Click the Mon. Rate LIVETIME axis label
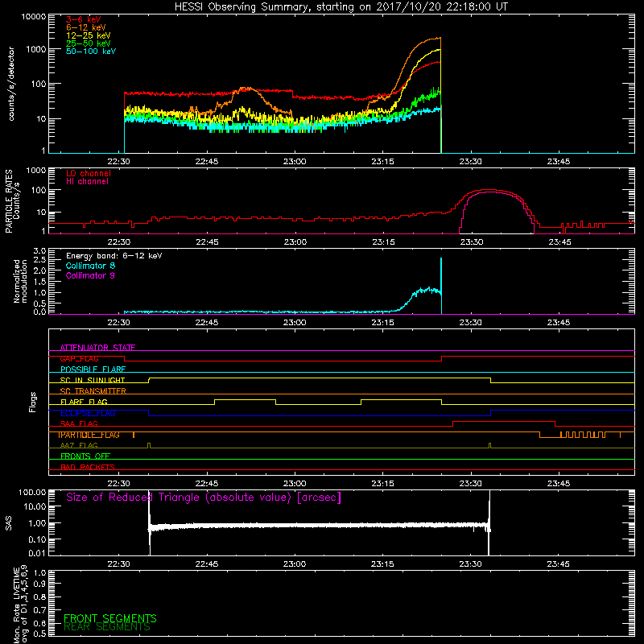This screenshot has height=644, width=644. 16,605
